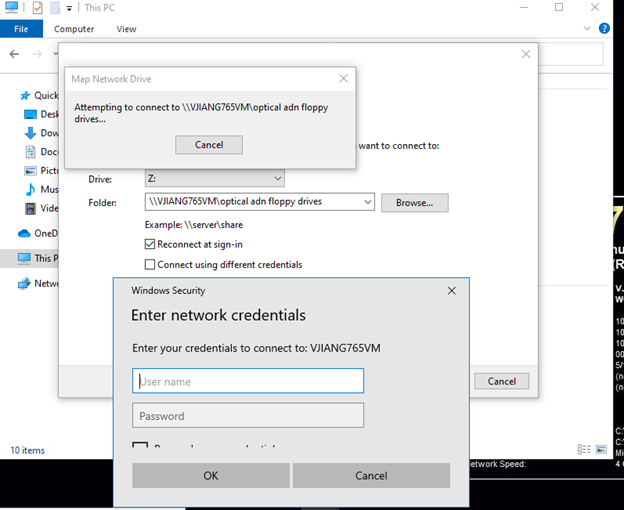
Task: Open Desktop in the navigation pane
Action: [41, 115]
